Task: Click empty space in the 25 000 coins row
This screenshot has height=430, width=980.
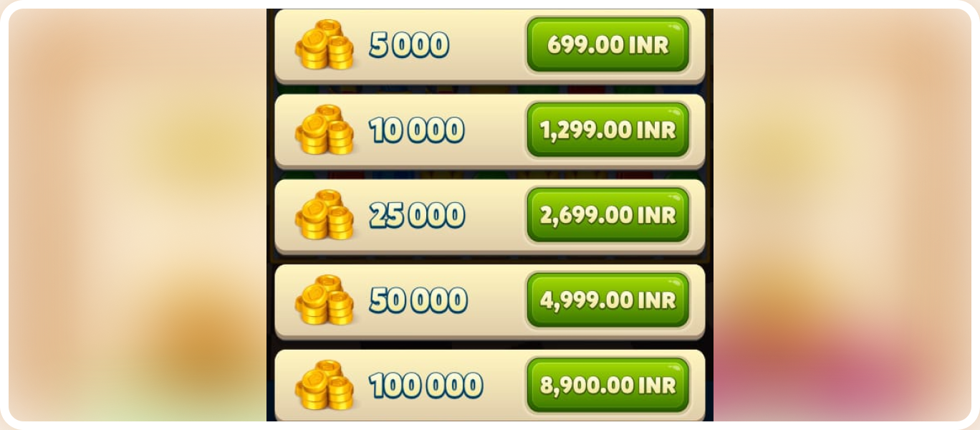Action: tap(496, 215)
